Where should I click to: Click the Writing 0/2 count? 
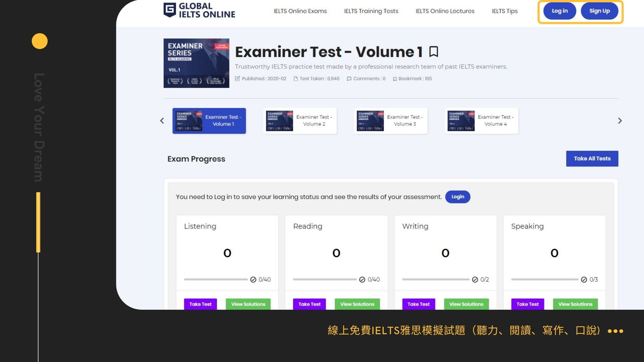(484, 280)
